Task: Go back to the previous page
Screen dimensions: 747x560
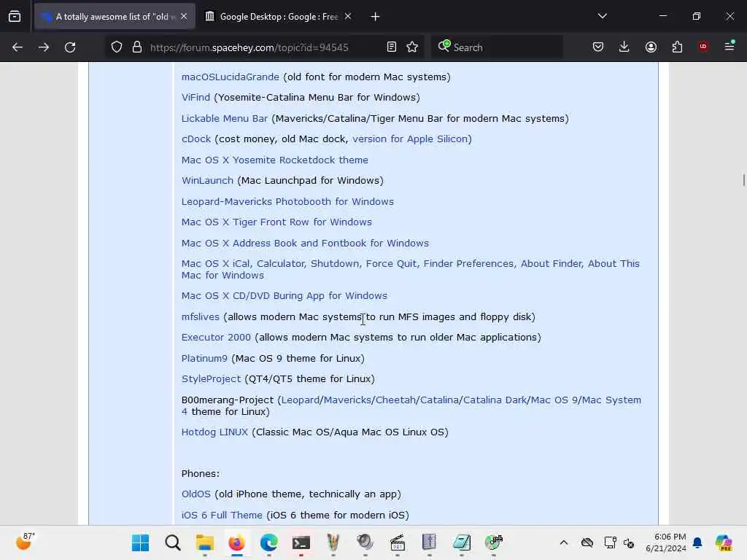Action: [18, 47]
